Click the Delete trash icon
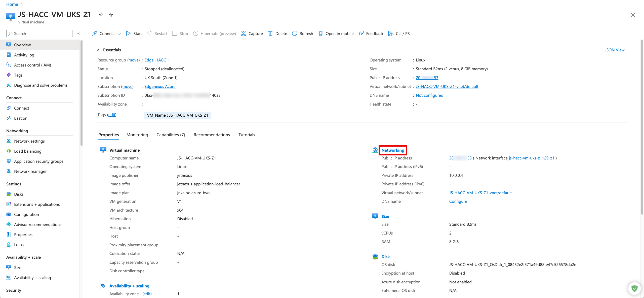 tap(270, 33)
